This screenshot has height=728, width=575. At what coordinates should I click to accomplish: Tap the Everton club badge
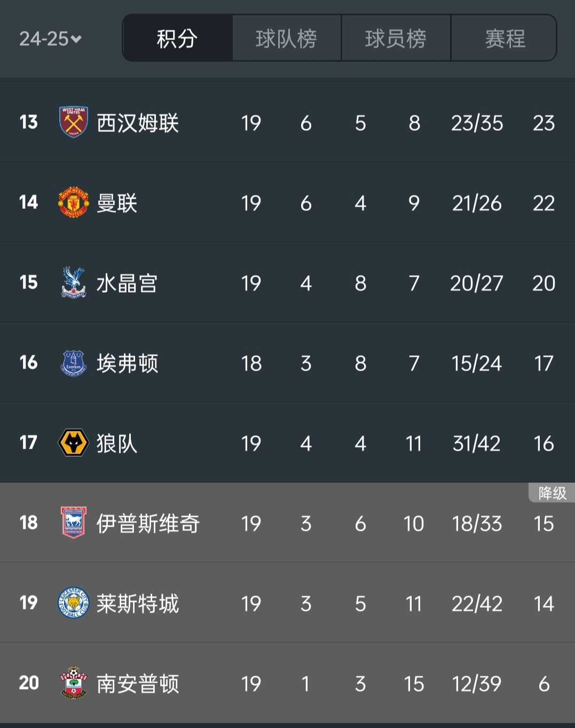coord(73,363)
